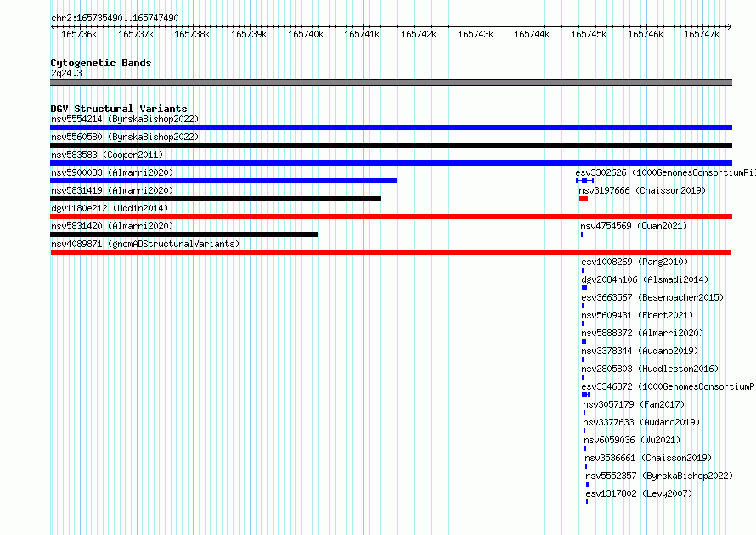756x535 pixels.
Task: Click the nsv6059036 (Wu2021) label
Action: 633,440
